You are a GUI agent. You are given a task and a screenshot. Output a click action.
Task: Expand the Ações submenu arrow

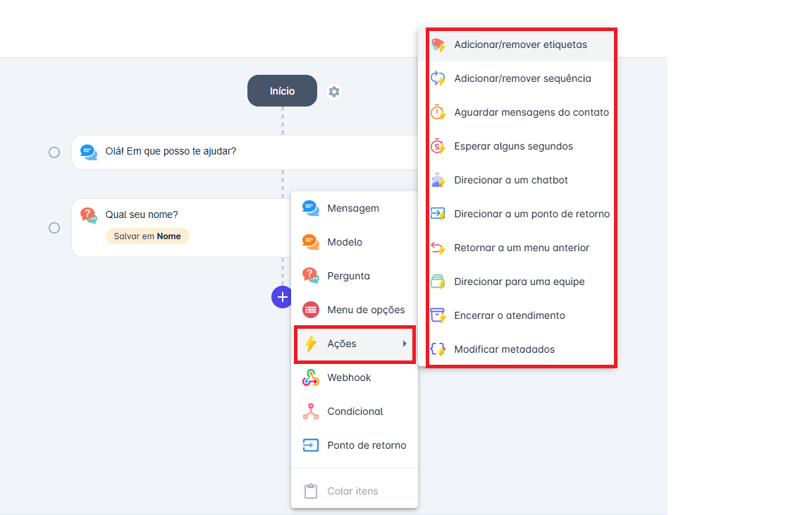pos(405,344)
